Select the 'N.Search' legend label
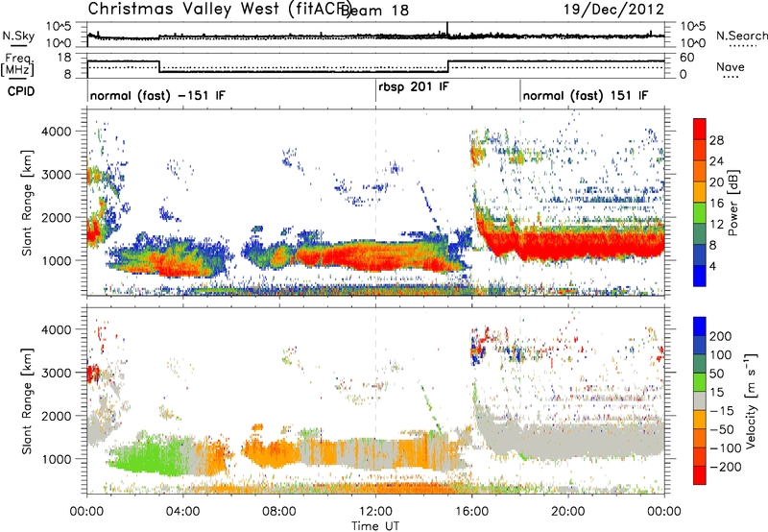Screen dimensions: 768x532 point(741,36)
